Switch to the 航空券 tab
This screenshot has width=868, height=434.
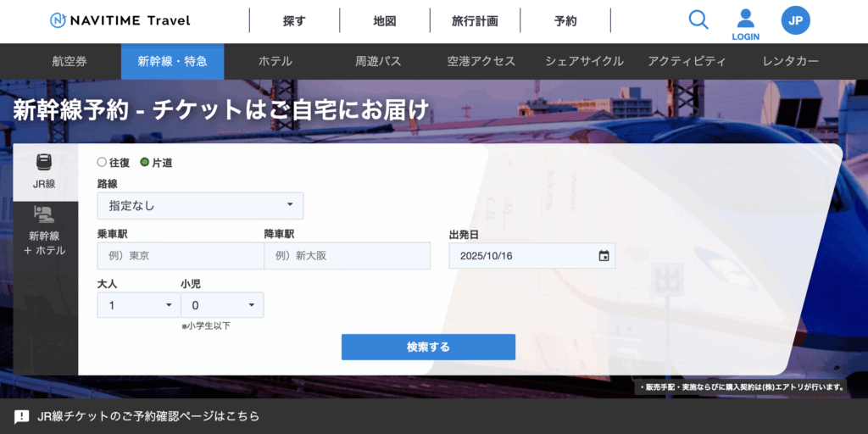pyautogui.click(x=70, y=61)
